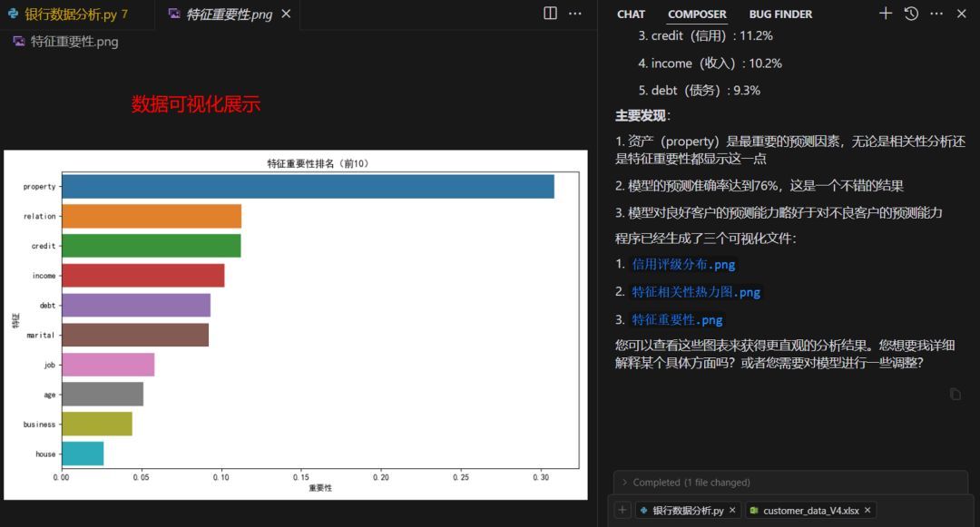
Task: Remove customer_data_V4.xlsx from attached context
Action: (x=867, y=509)
